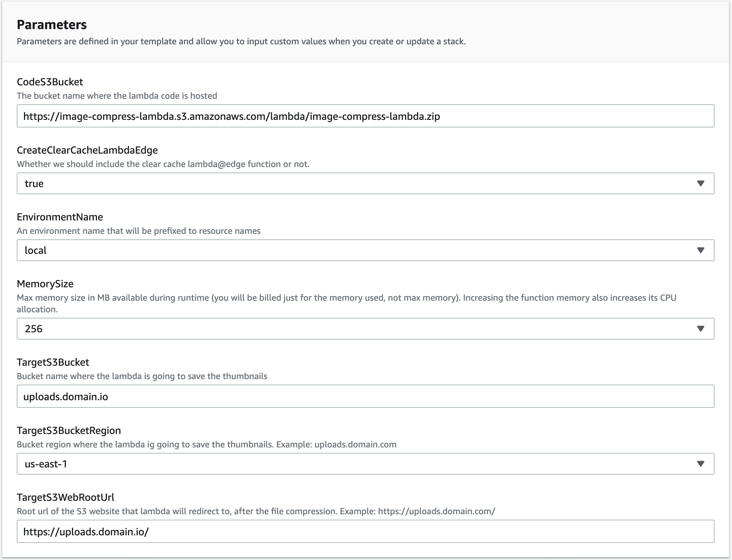Image resolution: width=732 pixels, height=560 pixels.
Task: Click the TargetS3WebRootUrl parameter label
Action: pos(65,498)
